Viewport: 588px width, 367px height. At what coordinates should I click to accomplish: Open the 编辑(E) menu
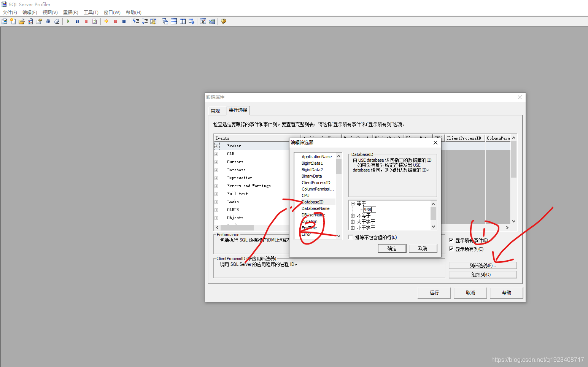pos(30,13)
